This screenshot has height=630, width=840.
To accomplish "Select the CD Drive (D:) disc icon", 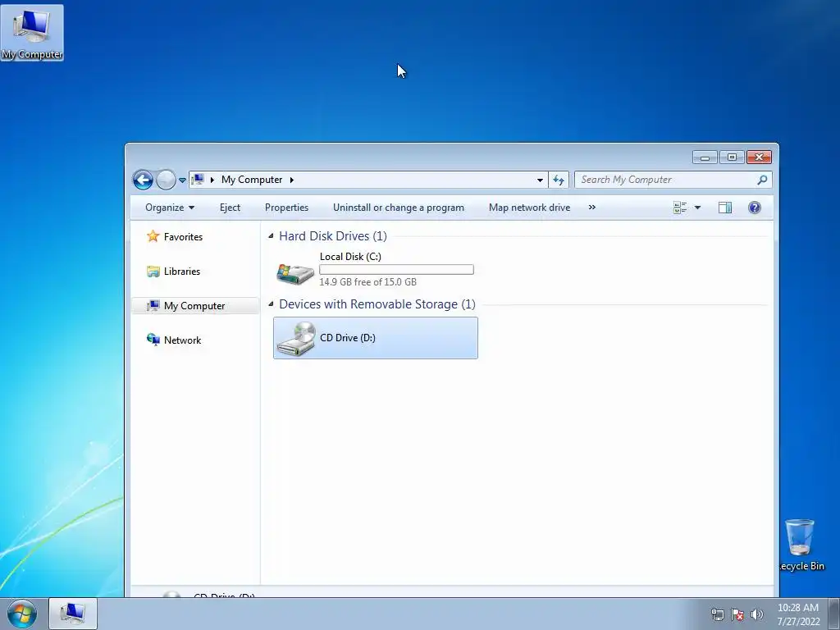I will point(295,338).
